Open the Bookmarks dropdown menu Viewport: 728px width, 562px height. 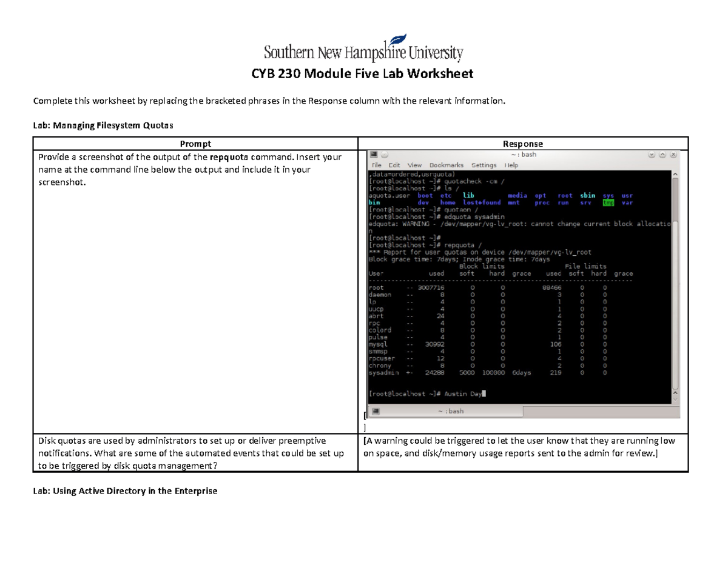pos(447,164)
